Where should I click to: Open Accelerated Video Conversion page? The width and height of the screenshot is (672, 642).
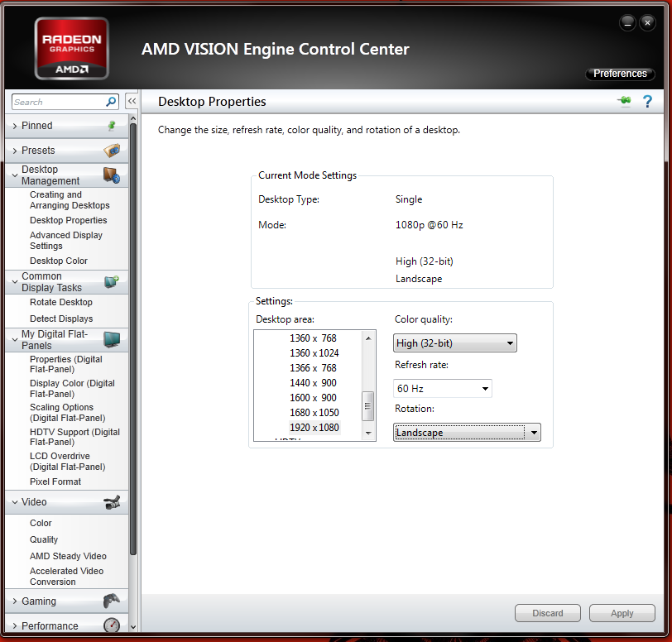tap(66, 576)
